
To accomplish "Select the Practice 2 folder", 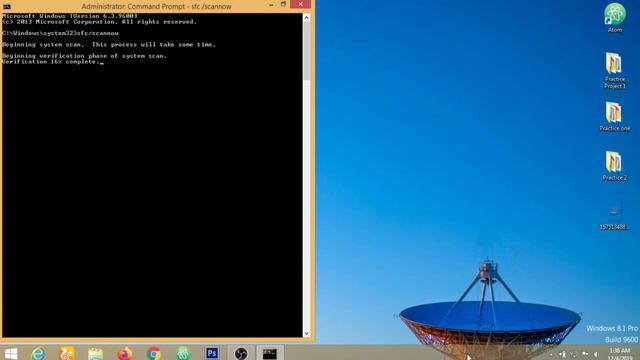I will coord(614,166).
